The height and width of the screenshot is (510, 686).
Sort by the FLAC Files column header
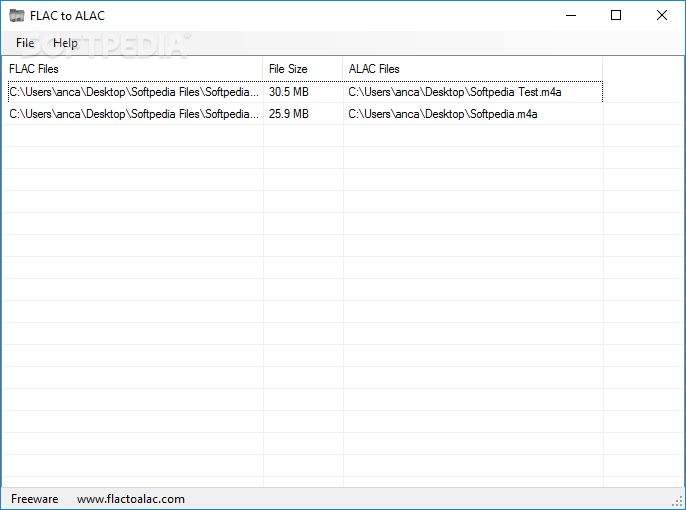133,69
